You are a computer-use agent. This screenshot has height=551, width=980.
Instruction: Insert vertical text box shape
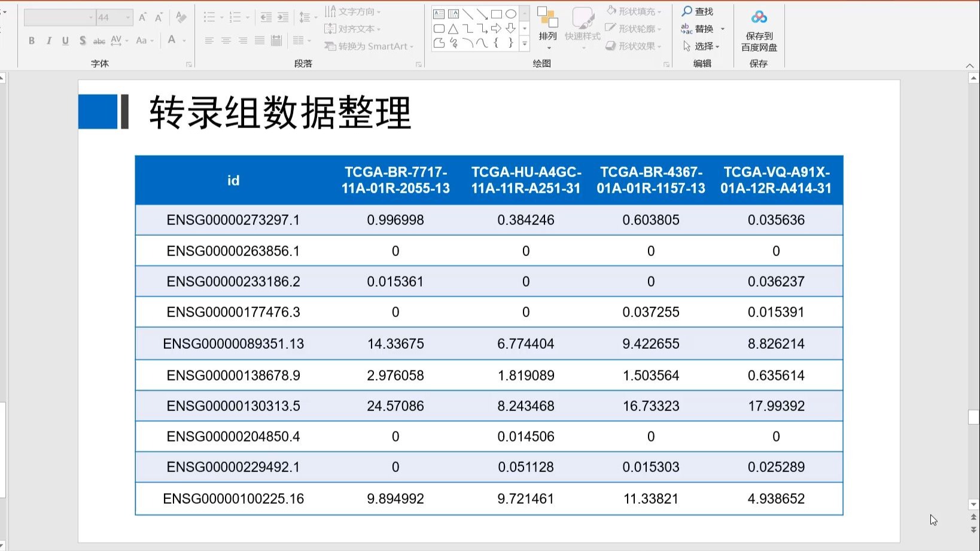tap(454, 14)
